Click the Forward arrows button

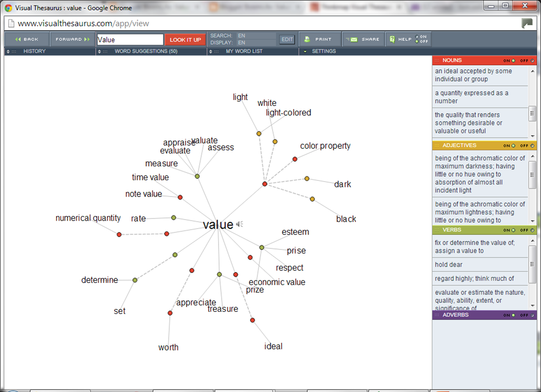click(x=73, y=39)
